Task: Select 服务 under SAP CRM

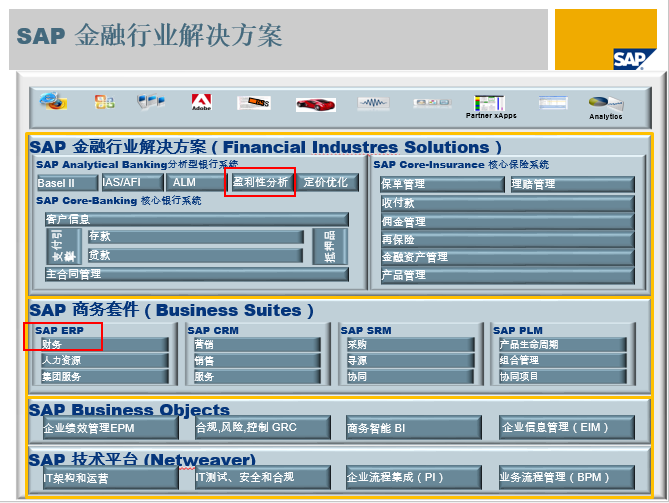Action: [257, 377]
